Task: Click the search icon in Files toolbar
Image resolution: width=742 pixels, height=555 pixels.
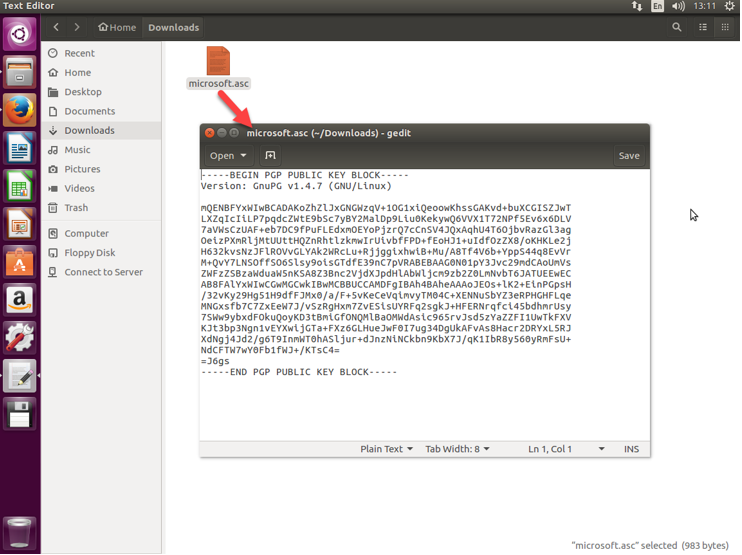Action: (677, 27)
